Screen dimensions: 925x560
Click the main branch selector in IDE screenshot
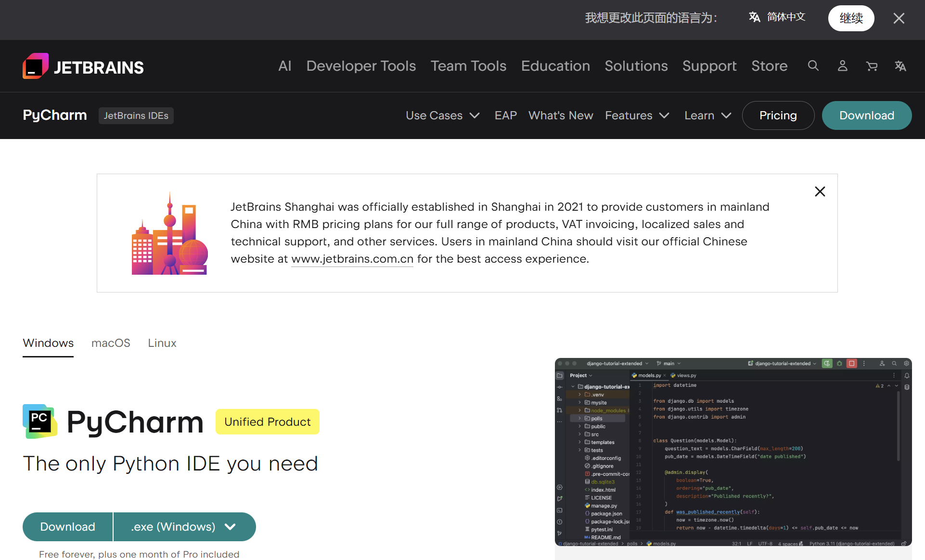click(x=668, y=364)
